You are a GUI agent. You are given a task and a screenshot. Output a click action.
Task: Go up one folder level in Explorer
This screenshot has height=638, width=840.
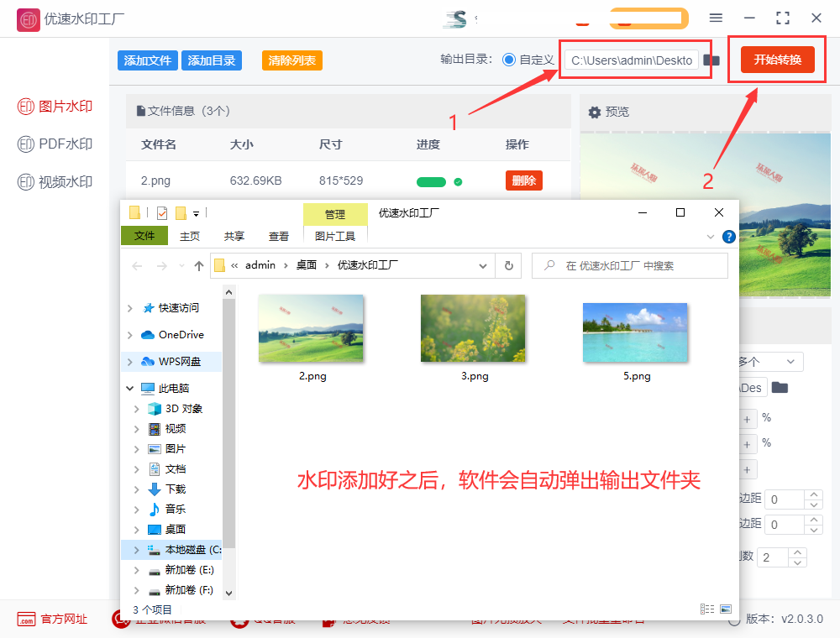coord(199,266)
